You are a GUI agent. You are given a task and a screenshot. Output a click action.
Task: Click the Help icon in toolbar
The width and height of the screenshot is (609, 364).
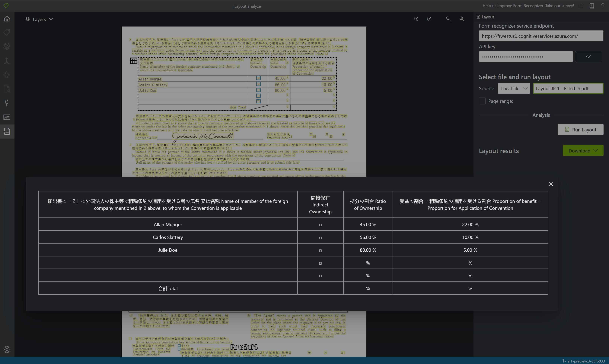(603, 6)
